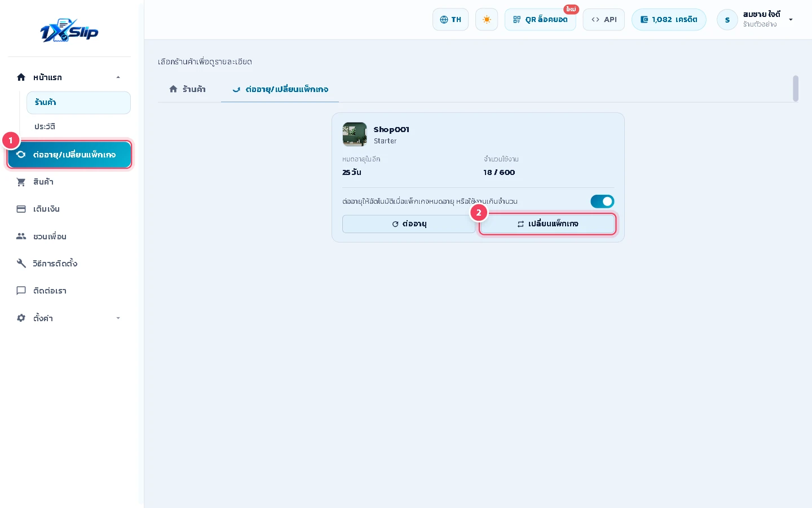Viewport: 812px width, 508px height.
Task: Click the S user avatar circle
Action: (x=727, y=20)
